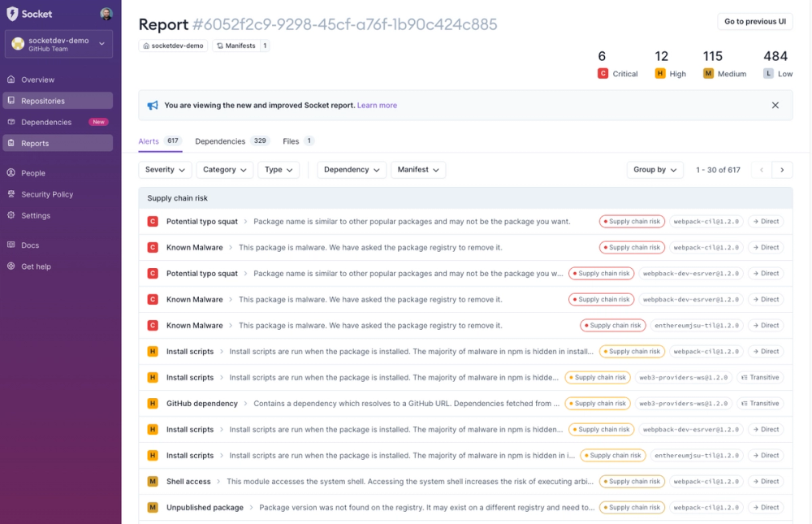Switch to the Dependencies tab
The width and height of the screenshot is (812, 524).
click(222, 141)
